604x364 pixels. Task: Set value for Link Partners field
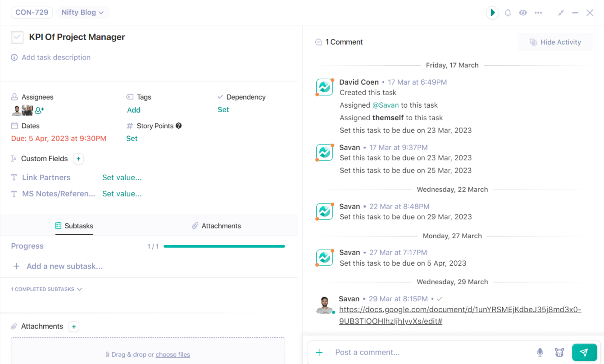(122, 177)
